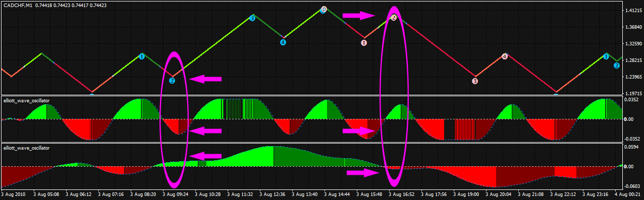Click time label 3 Aug 10:28
This screenshot has width=644, height=200.
point(208,194)
